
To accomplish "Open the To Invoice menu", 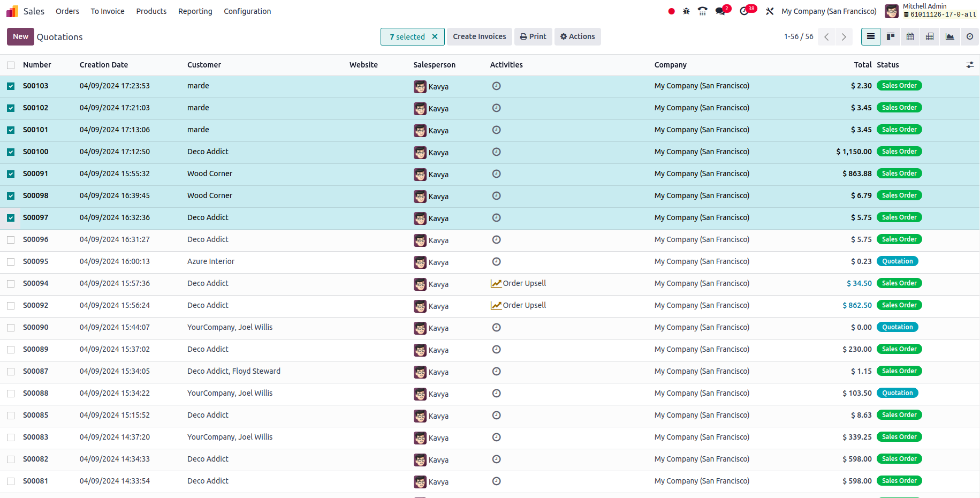I will click(x=107, y=11).
